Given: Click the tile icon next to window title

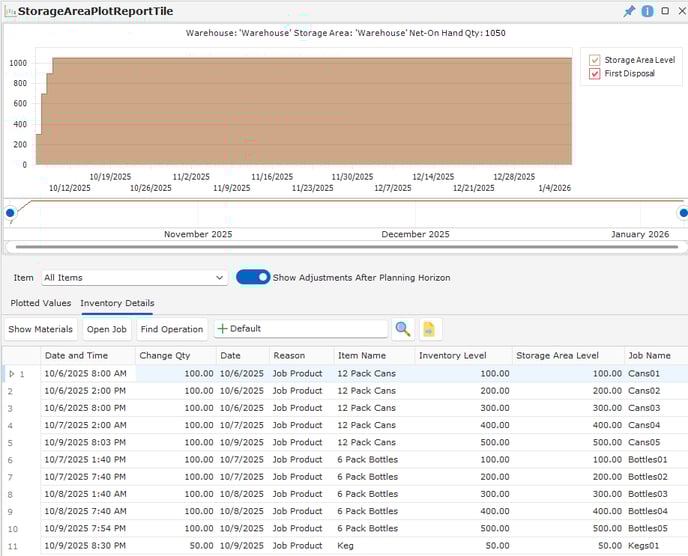Looking at the screenshot, I should click(9, 11).
